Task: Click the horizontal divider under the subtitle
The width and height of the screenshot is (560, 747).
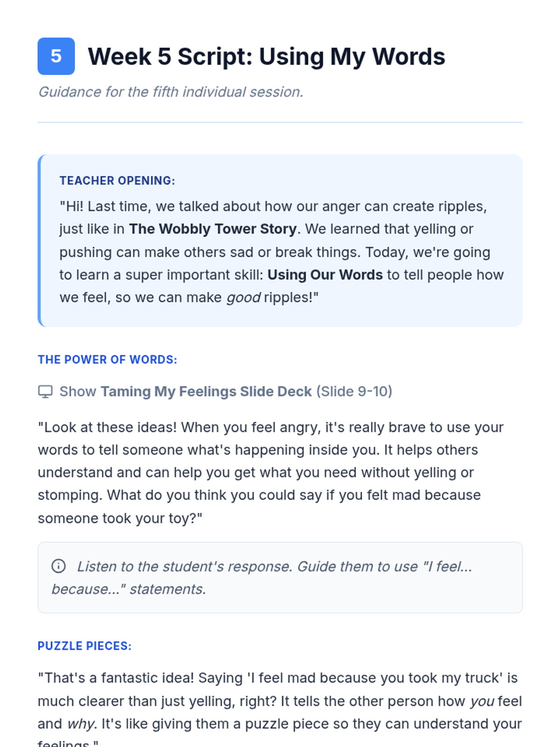Action: point(280,122)
